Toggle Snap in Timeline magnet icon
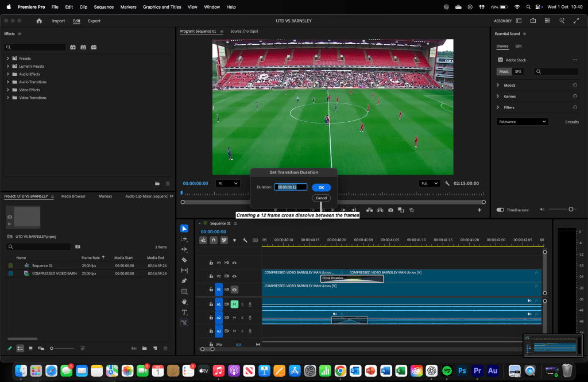The height and width of the screenshot is (382, 588). pyautogui.click(x=214, y=240)
